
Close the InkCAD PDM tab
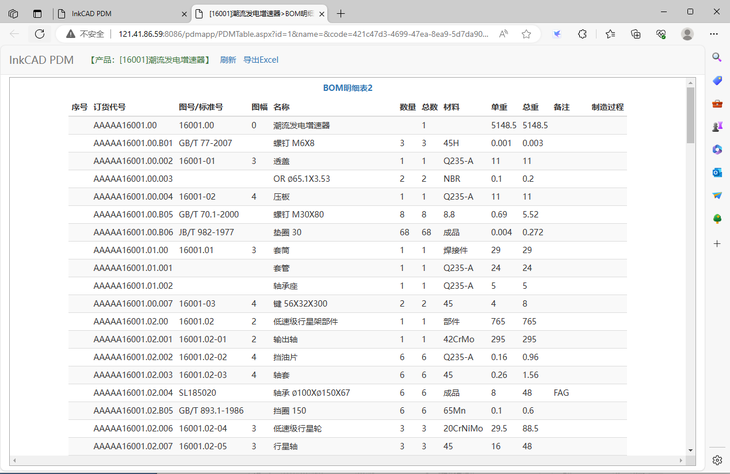coord(184,14)
